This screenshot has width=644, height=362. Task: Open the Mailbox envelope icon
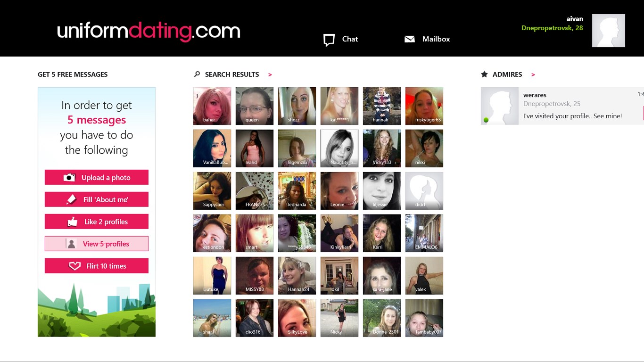pos(410,39)
